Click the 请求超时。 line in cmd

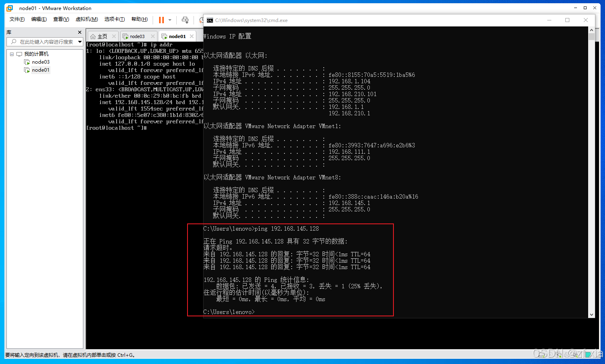coord(218,248)
